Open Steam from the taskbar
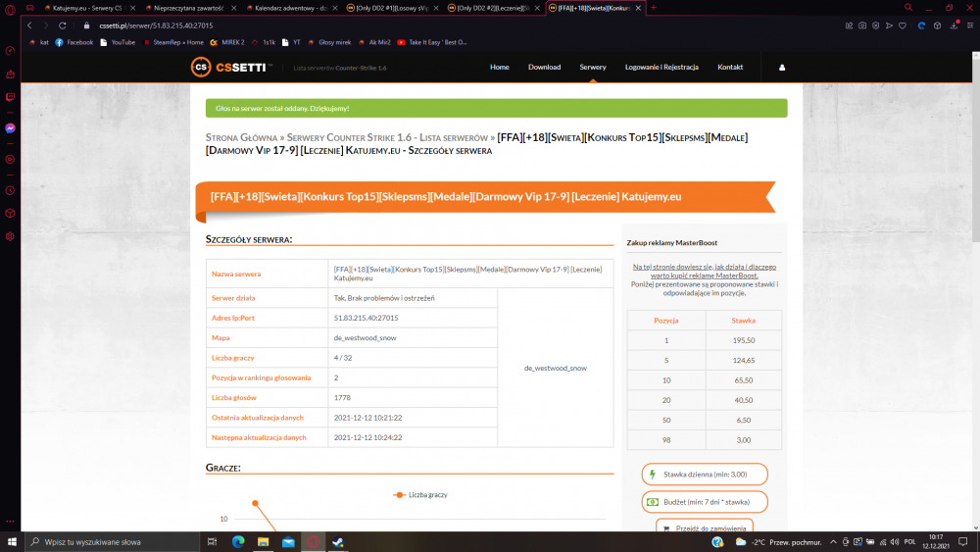The height and width of the screenshot is (552, 980). click(x=338, y=542)
